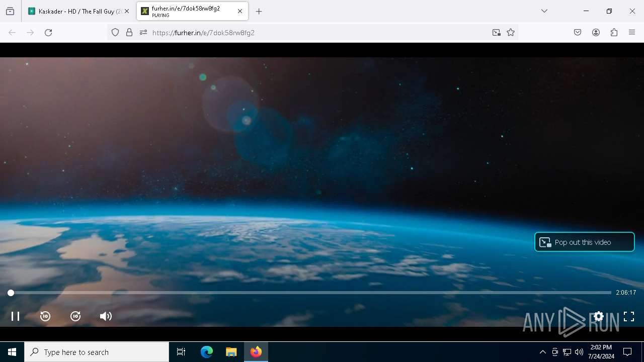Screen dimensions: 644x362
Task: Go forward to the next page
Action: [30, 33]
